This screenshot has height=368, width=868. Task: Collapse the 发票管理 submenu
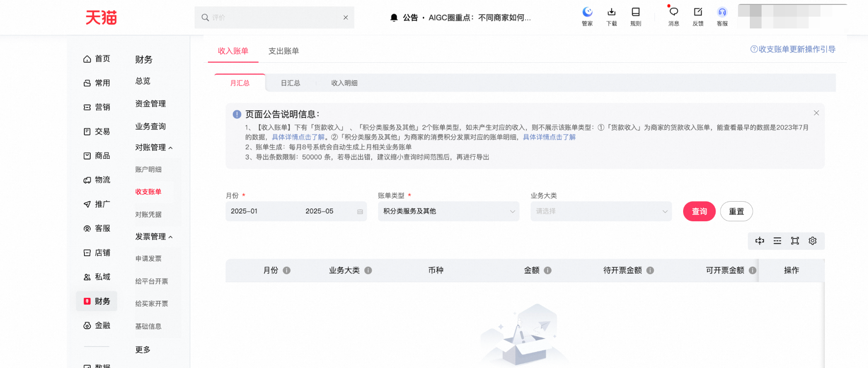(x=154, y=237)
